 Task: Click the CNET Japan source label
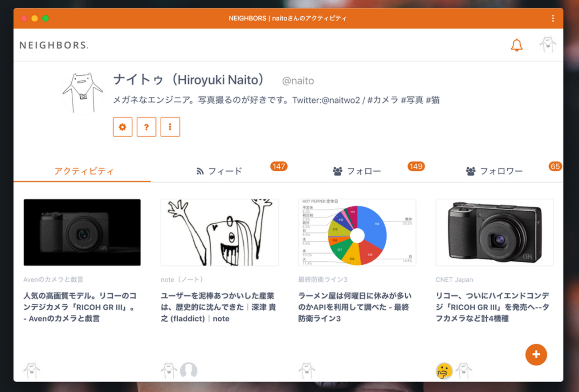click(454, 279)
